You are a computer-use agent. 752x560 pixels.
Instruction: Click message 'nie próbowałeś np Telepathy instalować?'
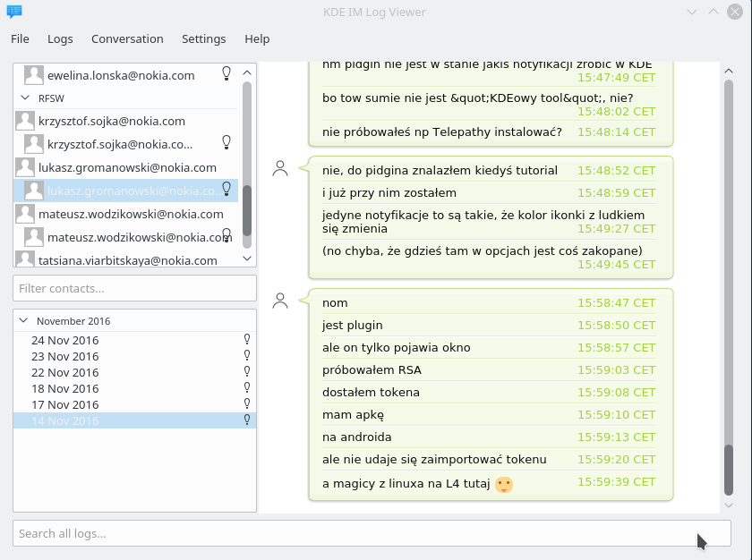(441, 132)
